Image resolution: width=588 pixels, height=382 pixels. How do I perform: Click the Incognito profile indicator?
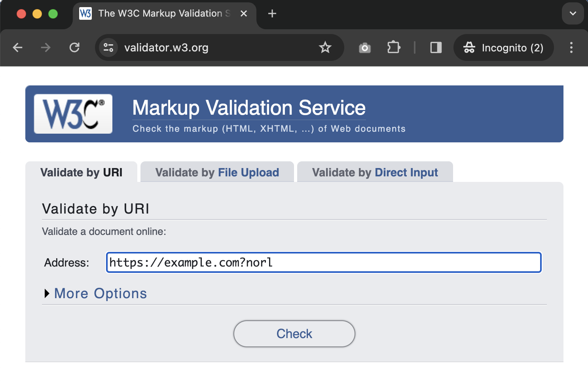(503, 47)
